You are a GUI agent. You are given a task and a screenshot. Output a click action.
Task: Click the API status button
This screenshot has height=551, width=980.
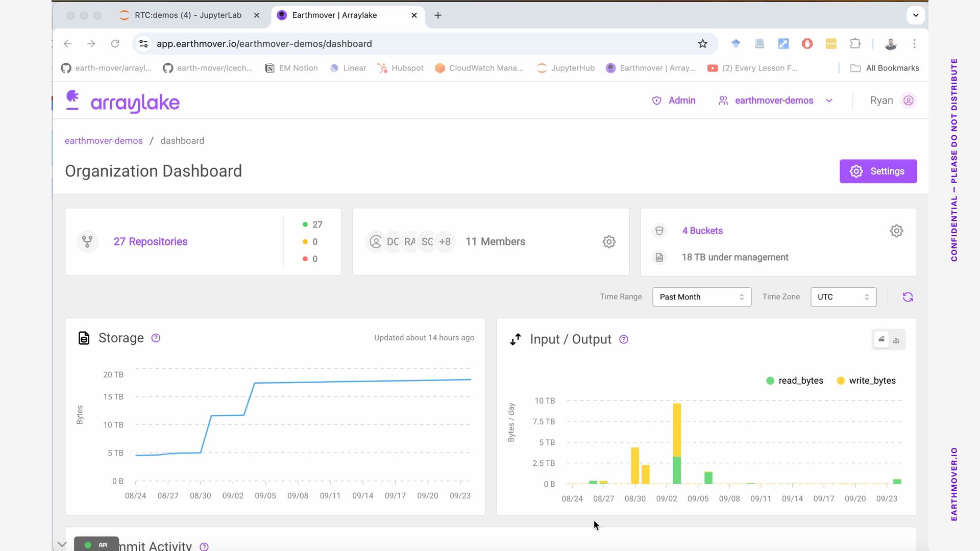coord(96,544)
